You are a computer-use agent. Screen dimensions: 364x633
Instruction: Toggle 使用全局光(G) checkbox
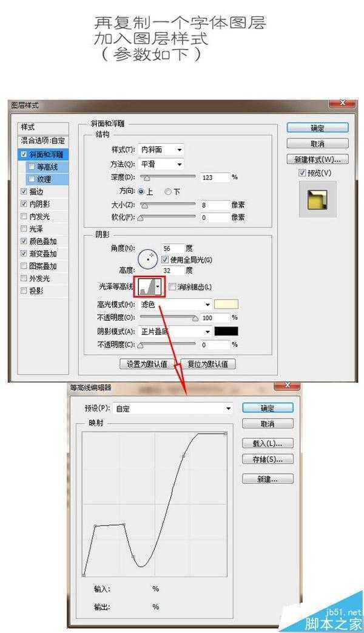click(x=164, y=259)
